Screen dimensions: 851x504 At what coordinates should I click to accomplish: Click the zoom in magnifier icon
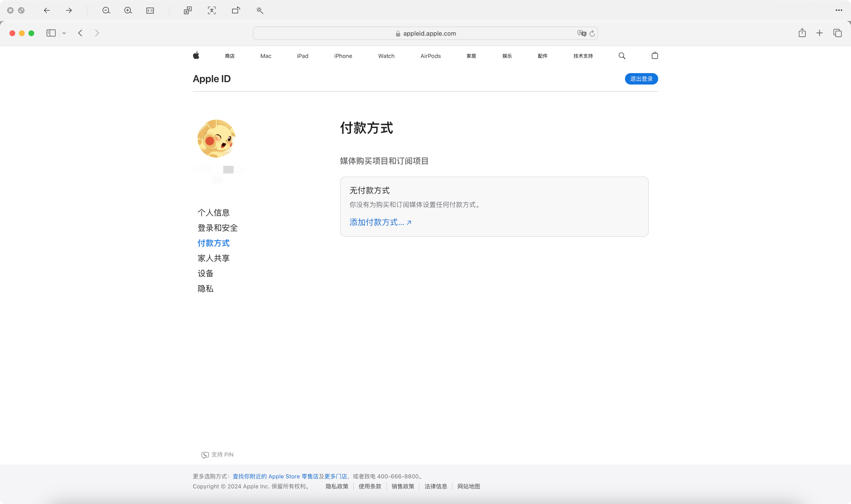(128, 11)
